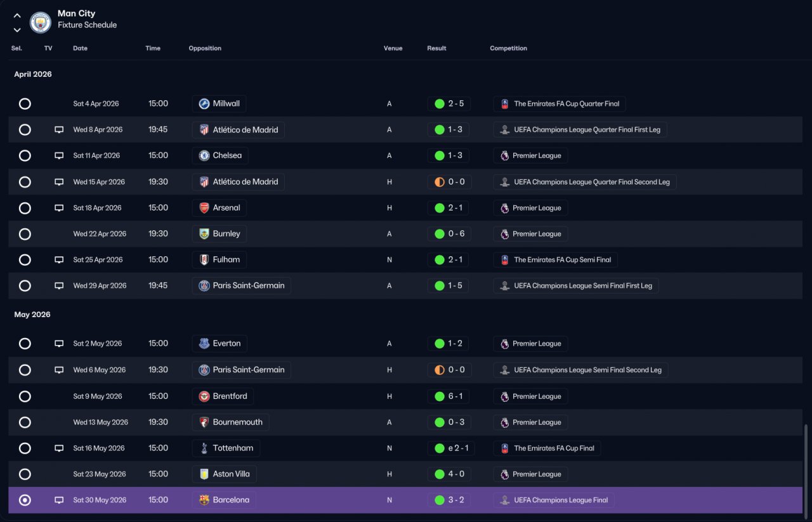Toggle the Barcelona fixture radio button

[25, 500]
